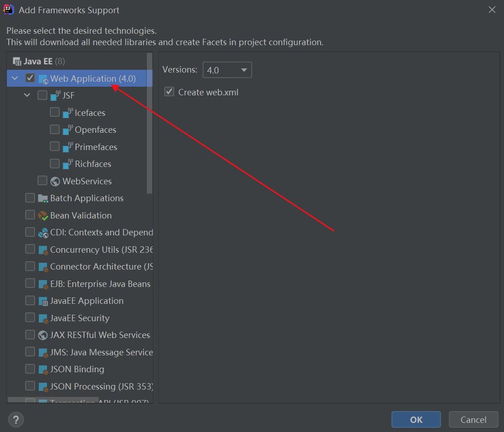Click the Bean Validation icon

coord(43,216)
